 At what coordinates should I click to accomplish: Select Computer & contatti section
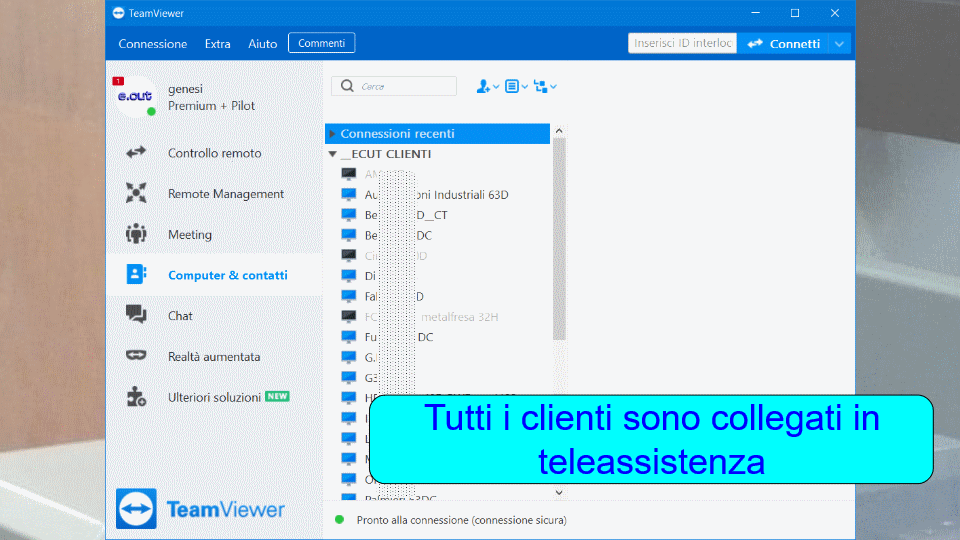click(x=214, y=275)
